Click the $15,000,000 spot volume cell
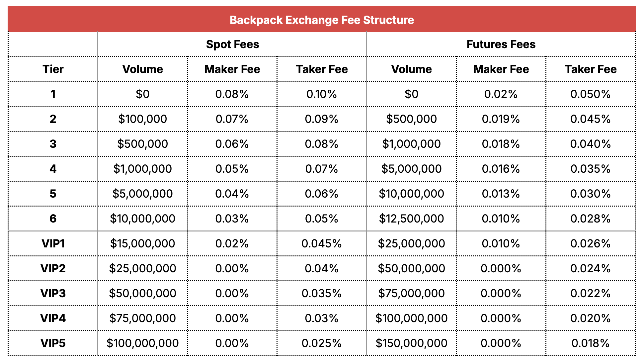 142,243
